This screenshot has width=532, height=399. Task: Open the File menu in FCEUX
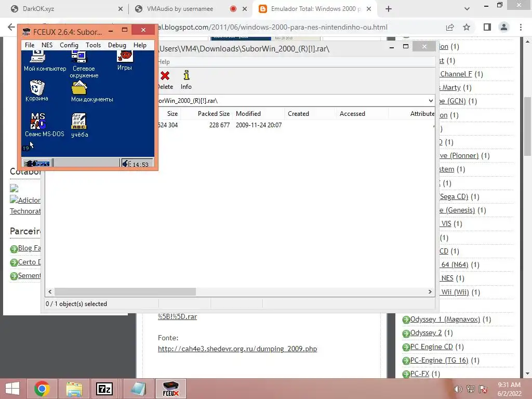(30, 45)
